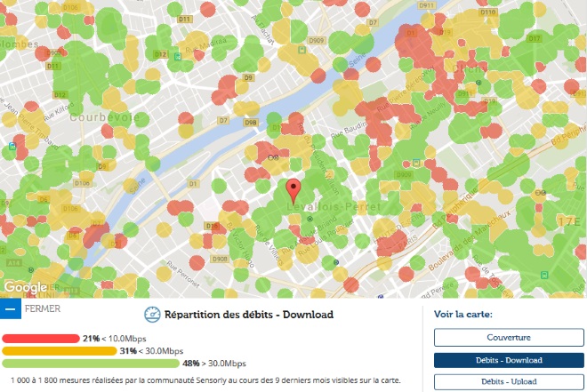Click the Google logo on the map

click(x=25, y=287)
